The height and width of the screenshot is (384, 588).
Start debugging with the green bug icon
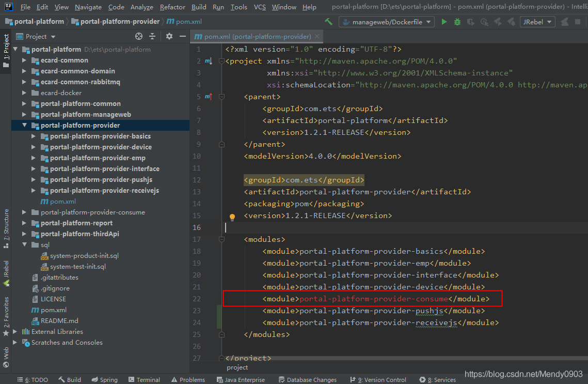click(x=457, y=22)
